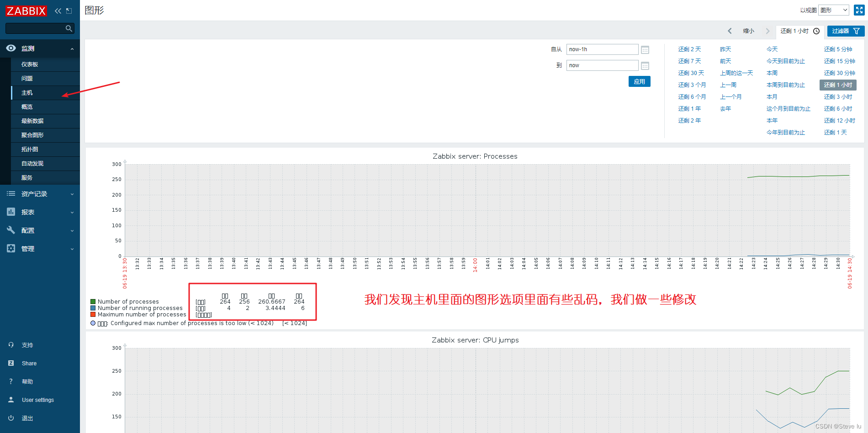Select the 今天 time range

click(x=772, y=49)
